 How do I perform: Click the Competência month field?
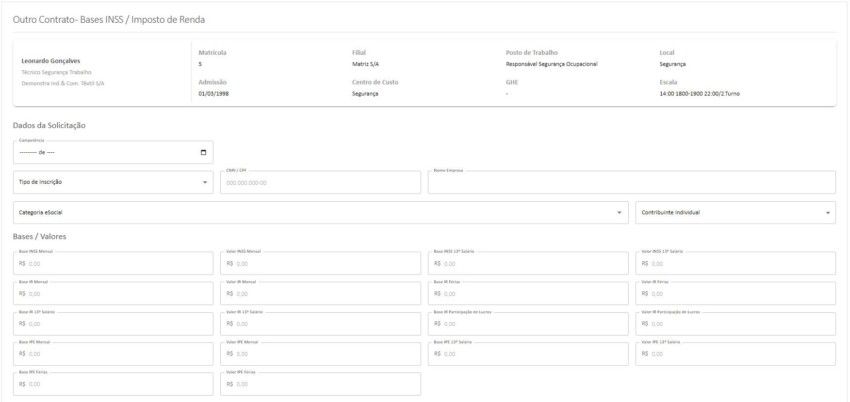click(x=28, y=153)
